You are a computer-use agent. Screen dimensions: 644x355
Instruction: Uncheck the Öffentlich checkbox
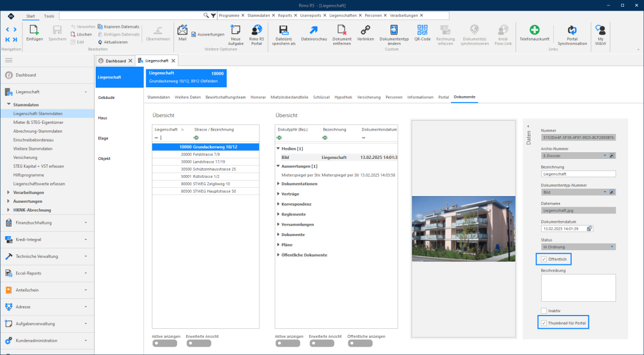point(544,259)
